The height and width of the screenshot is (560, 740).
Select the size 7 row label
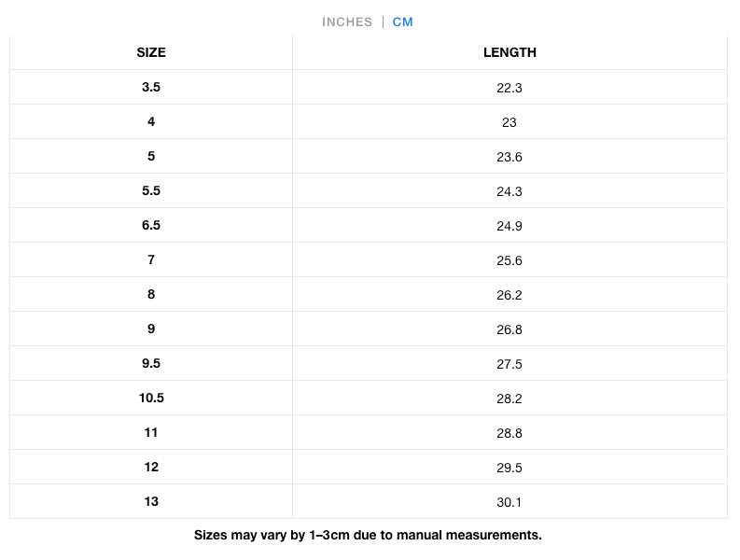151,259
